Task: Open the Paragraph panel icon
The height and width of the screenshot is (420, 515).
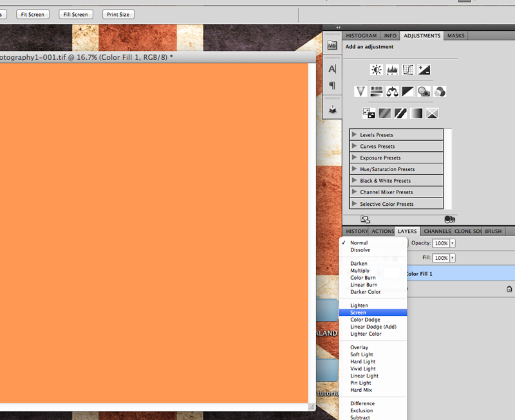Action: [x=332, y=86]
